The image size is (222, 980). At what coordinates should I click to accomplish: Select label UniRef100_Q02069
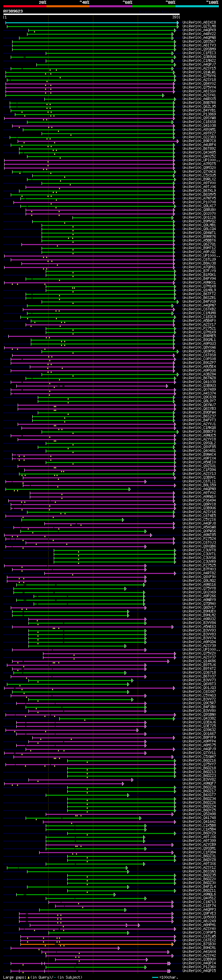click(x=199, y=592)
